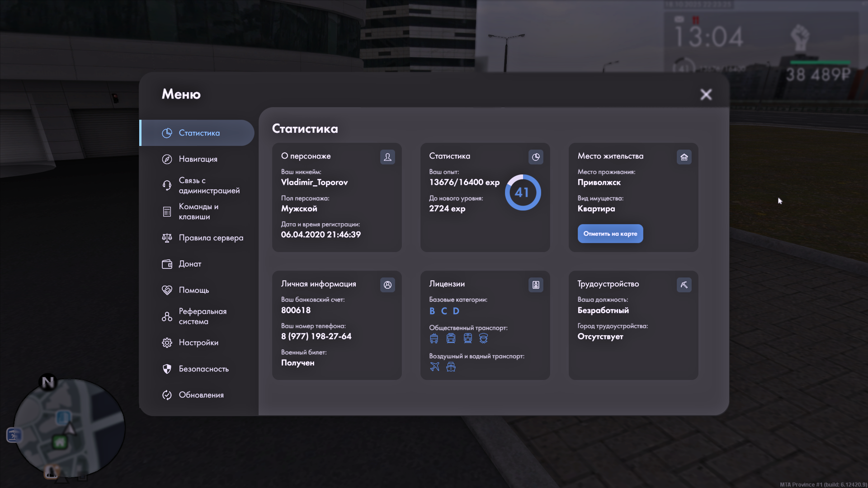
Task: Click the user circle icon in Личная информация card
Action: click(x=387, y=285)
